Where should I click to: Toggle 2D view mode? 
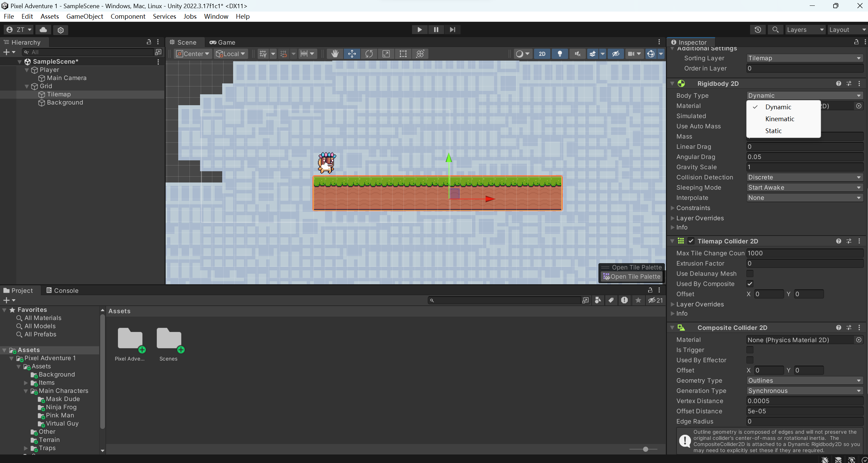pyautogui.click(x=542, y=54)
